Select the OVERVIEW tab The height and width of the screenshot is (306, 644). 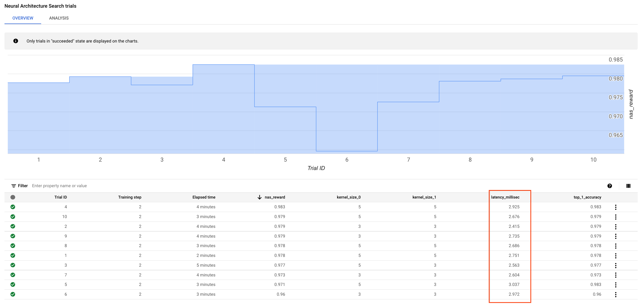pyautogui.click(x=23, y=18)
